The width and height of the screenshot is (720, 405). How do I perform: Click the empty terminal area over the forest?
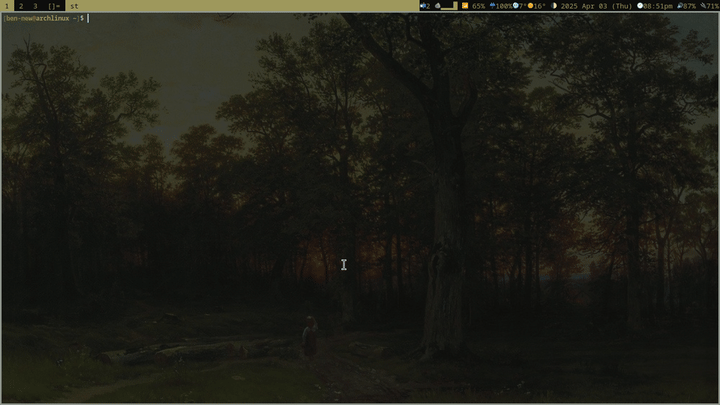pyautogui.click(x=360, y=200)
